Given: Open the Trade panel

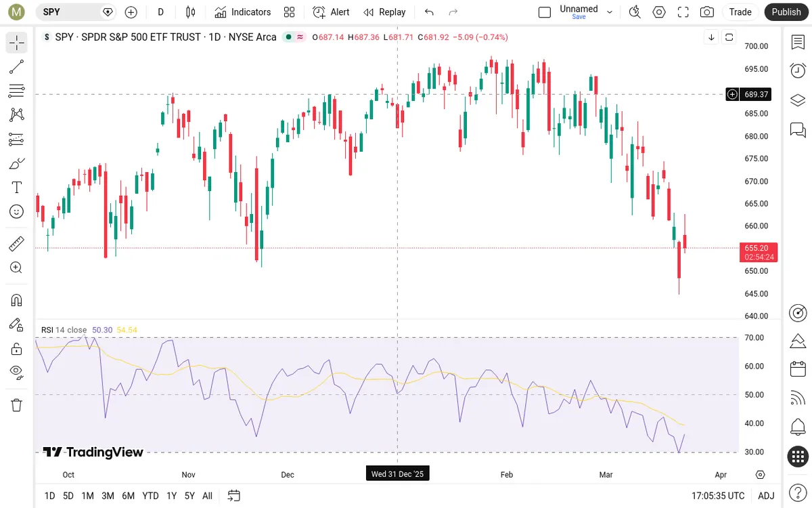Looking at the screenshot, I should (740, 12).
